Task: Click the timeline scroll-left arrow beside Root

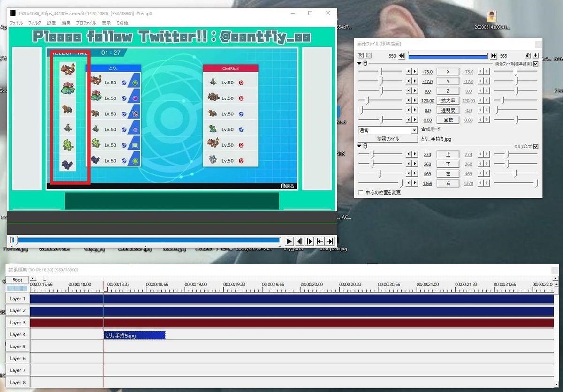Action: pos(33,279)
